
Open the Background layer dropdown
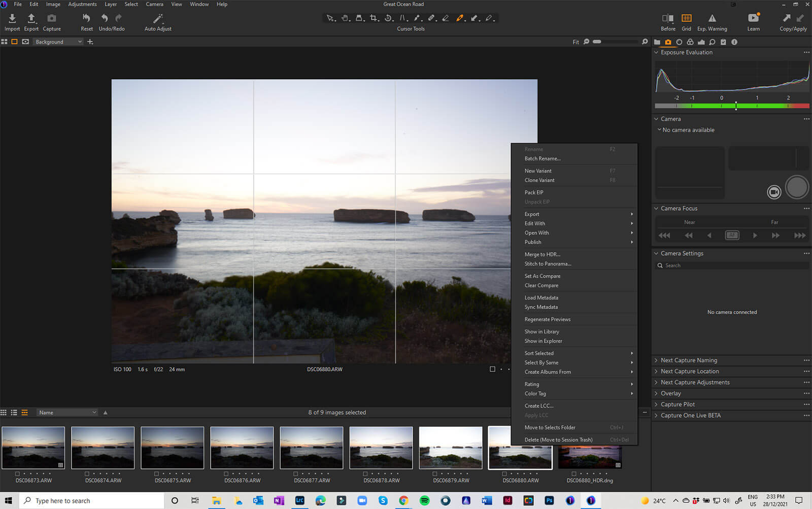[58, 42]
